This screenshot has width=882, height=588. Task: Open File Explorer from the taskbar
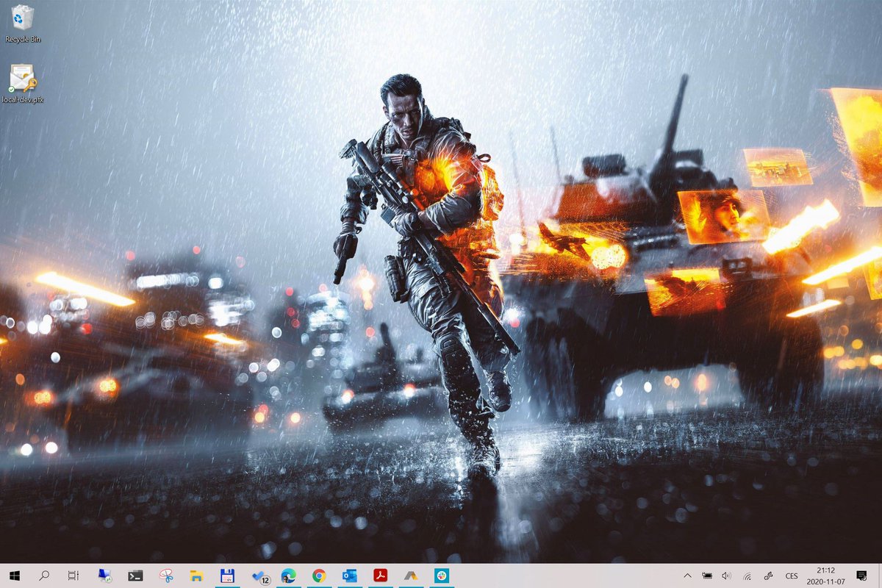(x=196, y=576)
